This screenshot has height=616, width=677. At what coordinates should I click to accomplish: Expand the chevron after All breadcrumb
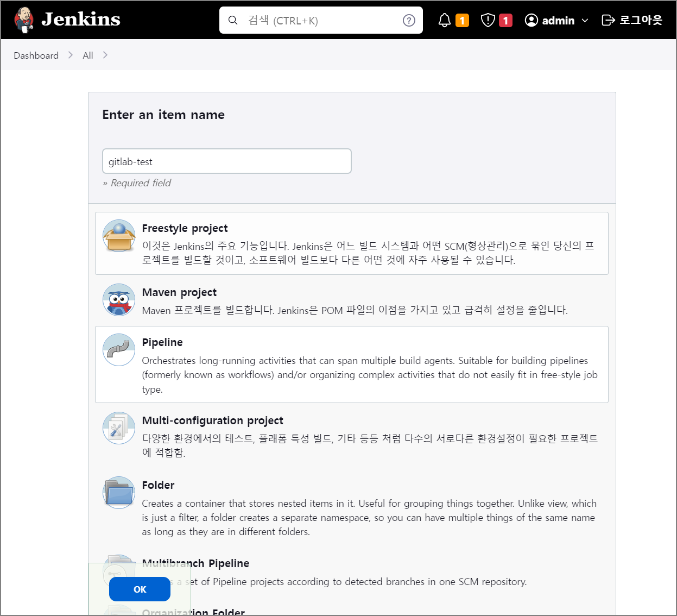click(x=105, y=55)
